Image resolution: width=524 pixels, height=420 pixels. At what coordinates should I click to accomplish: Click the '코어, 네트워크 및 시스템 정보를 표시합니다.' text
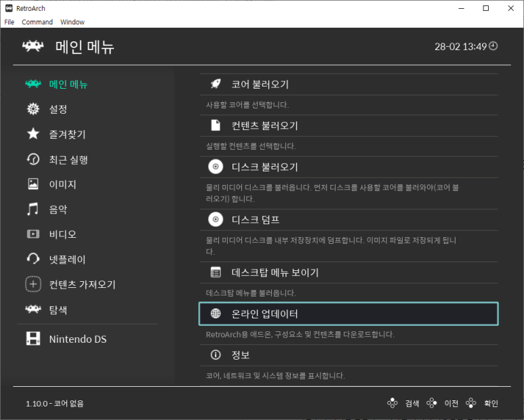click(275, 375)
